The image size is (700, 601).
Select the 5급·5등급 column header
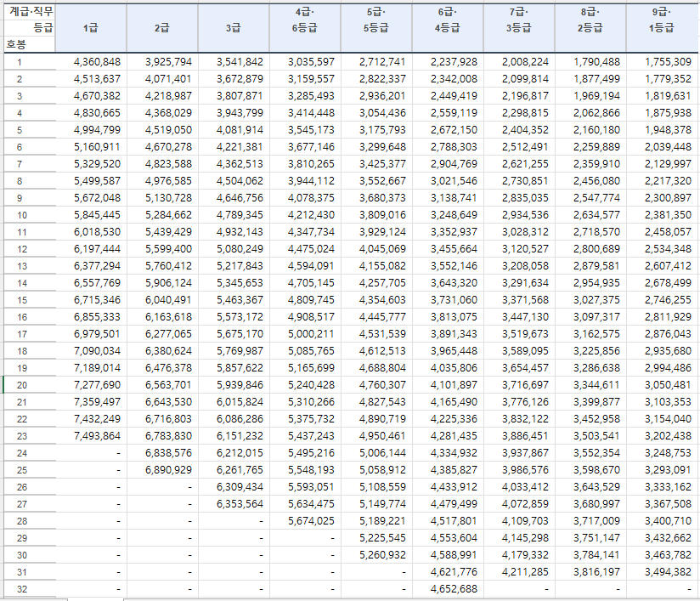376,28
